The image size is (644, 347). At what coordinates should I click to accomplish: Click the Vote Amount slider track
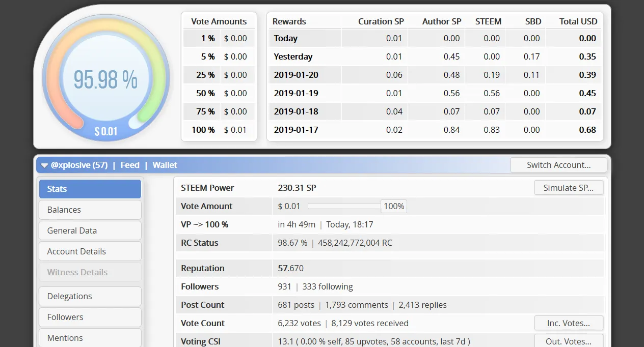coord(344,206)
